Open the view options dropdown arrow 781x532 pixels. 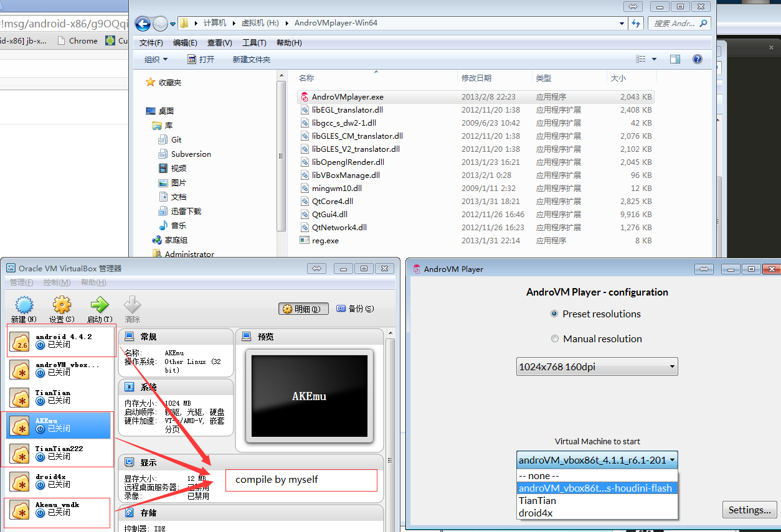pos(654,59)
